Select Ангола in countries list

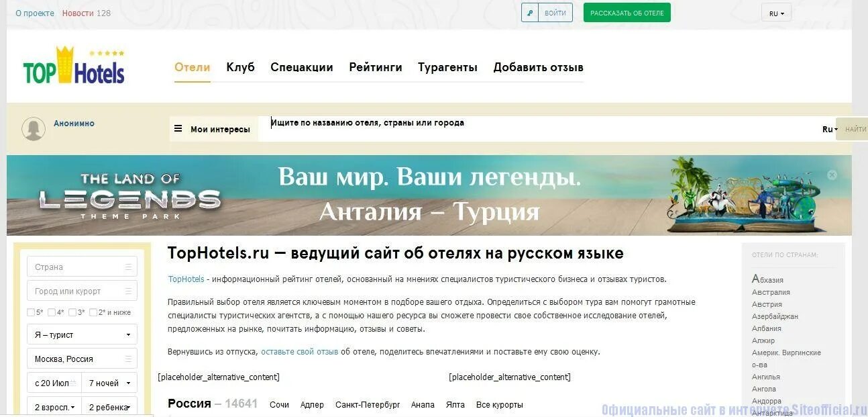click(764, 389)
